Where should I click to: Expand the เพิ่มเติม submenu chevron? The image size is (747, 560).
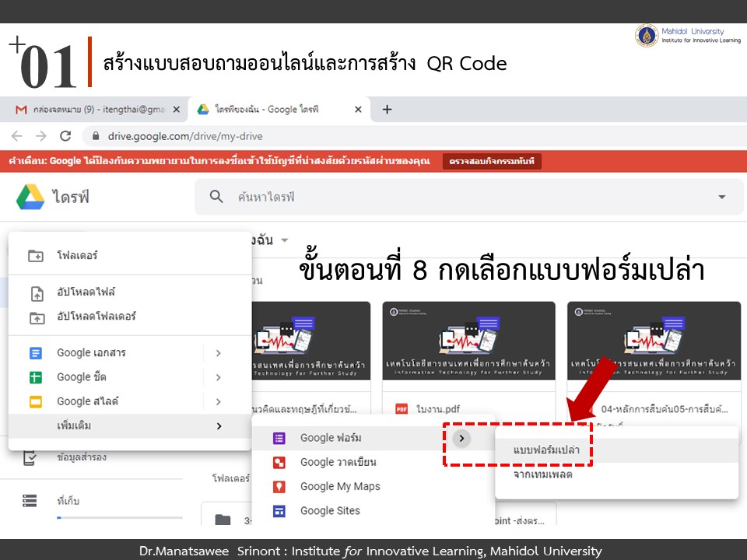pyautogui.click(x=219, y=426)
